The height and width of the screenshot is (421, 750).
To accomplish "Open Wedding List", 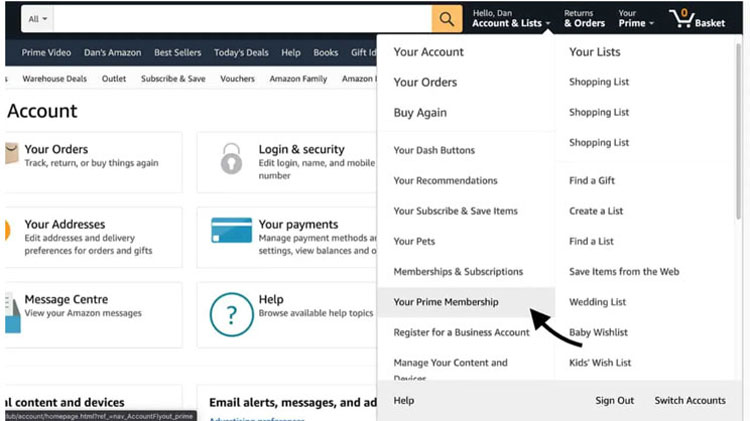I will click(x=597, y=302).
